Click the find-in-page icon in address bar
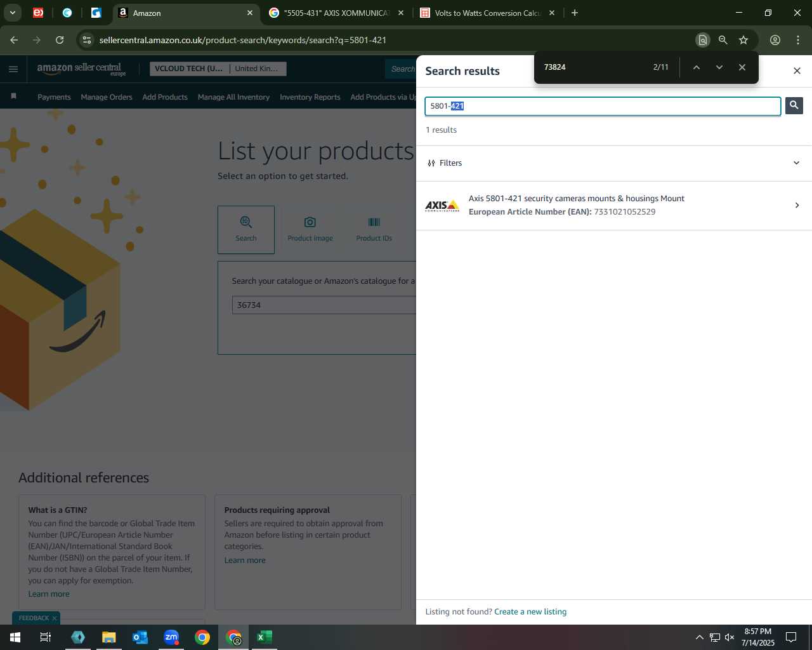The width and height of the screenshot is (812, 650). 702,40
